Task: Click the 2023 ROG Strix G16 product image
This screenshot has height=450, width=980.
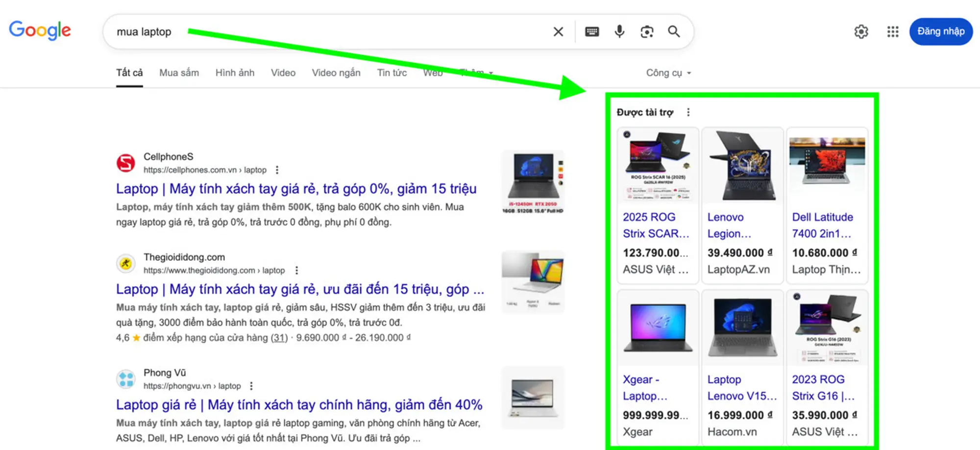Action: point(827,328)
